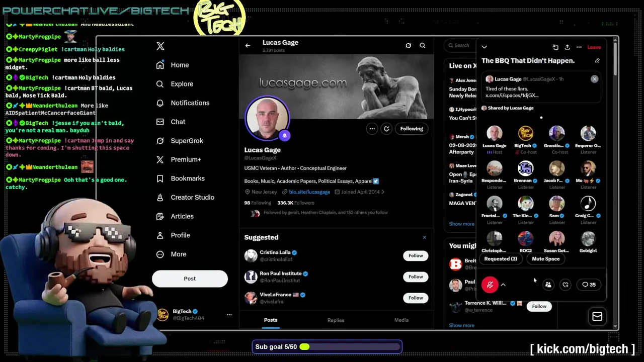Go back using the arrow icon

pyautogui.click(x=248, y=46)
